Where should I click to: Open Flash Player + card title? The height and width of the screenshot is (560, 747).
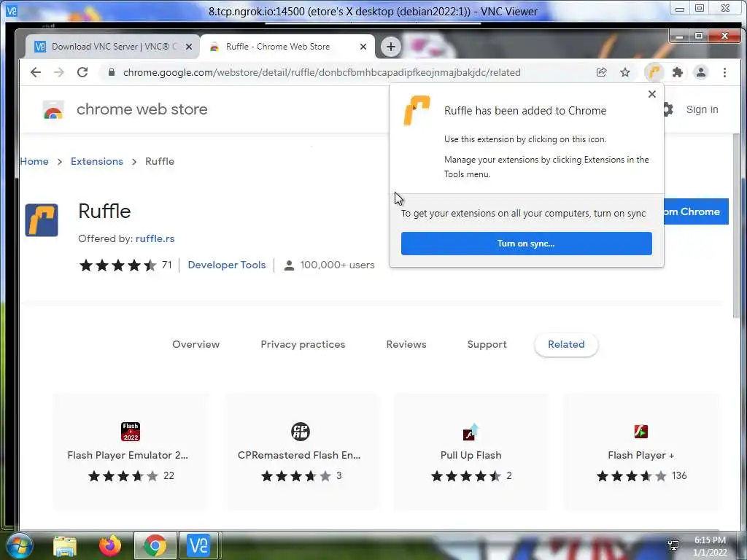[640, 455]
